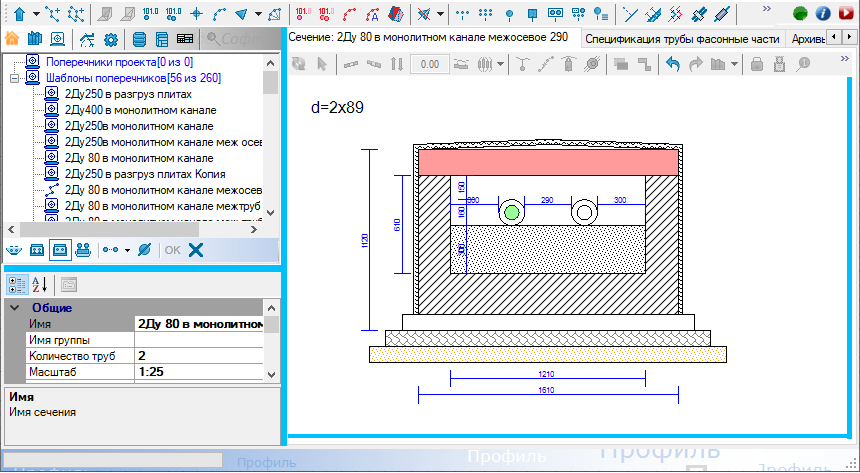
Task: Click the red YouTube play icon
Action: [x=846, y=13]
